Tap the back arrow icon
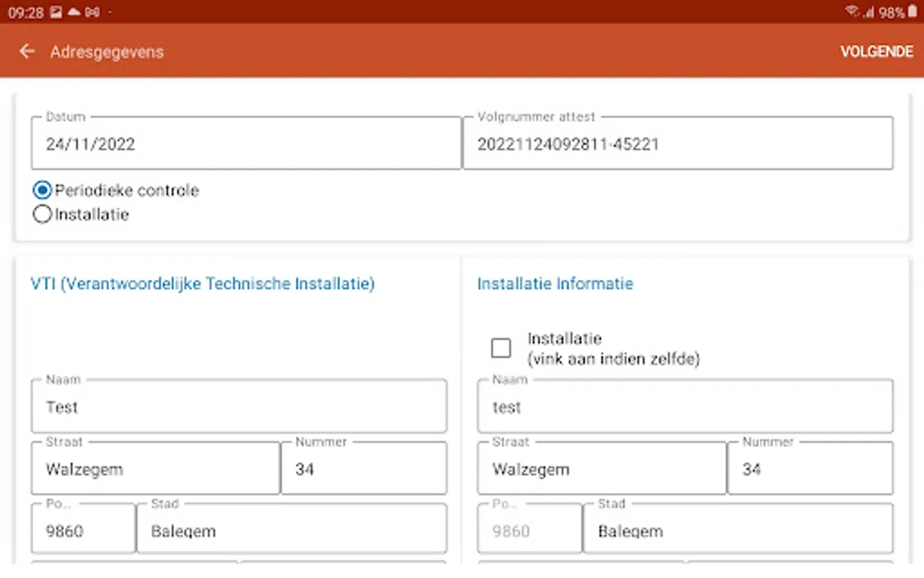Image resolution: width=924 pixels, height=578 pixels. point(27,51)
